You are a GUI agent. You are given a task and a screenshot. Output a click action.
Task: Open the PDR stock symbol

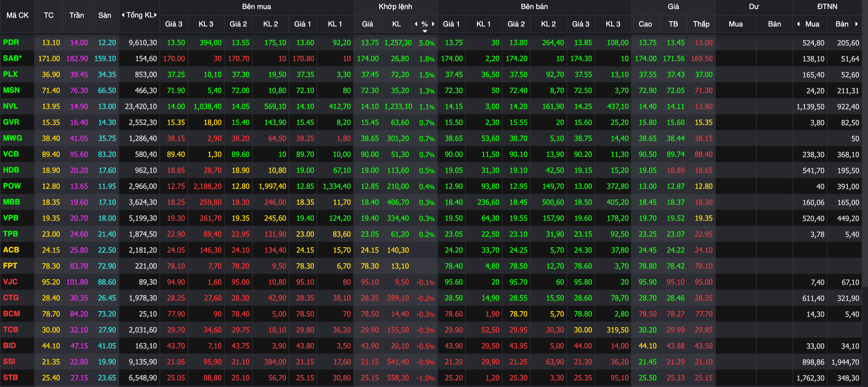(x=11, y=42)
